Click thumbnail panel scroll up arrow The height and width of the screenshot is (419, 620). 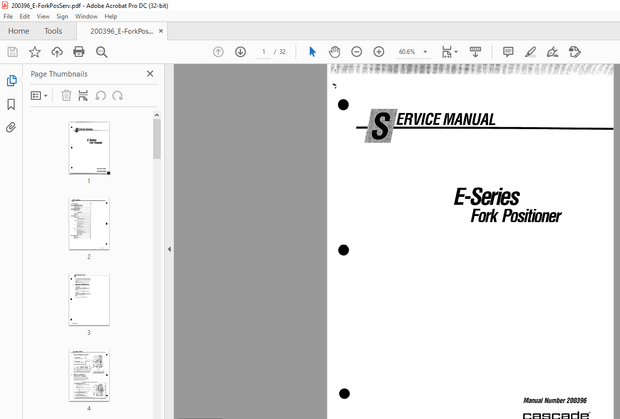157,115
